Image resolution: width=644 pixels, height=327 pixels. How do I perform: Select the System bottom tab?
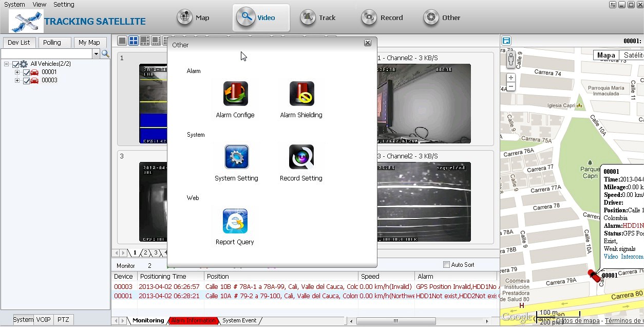(23, 319)
